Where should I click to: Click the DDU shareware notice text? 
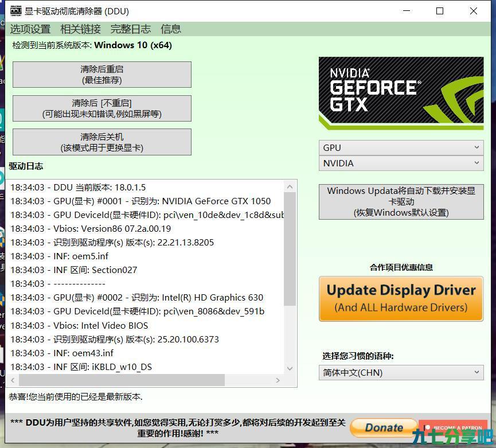178,428
